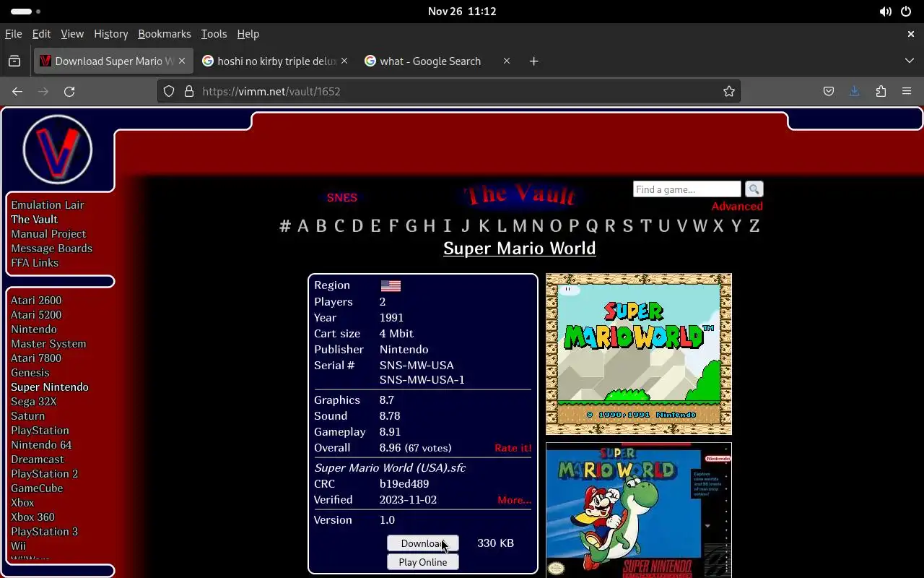
Task: Click the Vimm's Lair V logo
Action: [58, 150]
